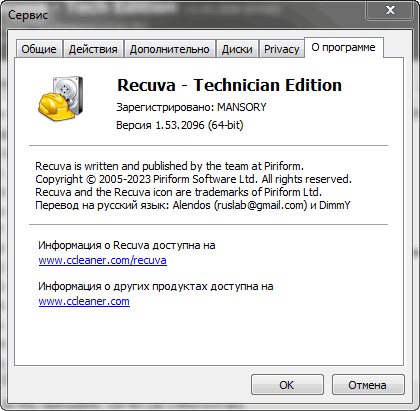
Task: Click the 'Информация о других продуктах' text
Action: click(x=156, y=286)
